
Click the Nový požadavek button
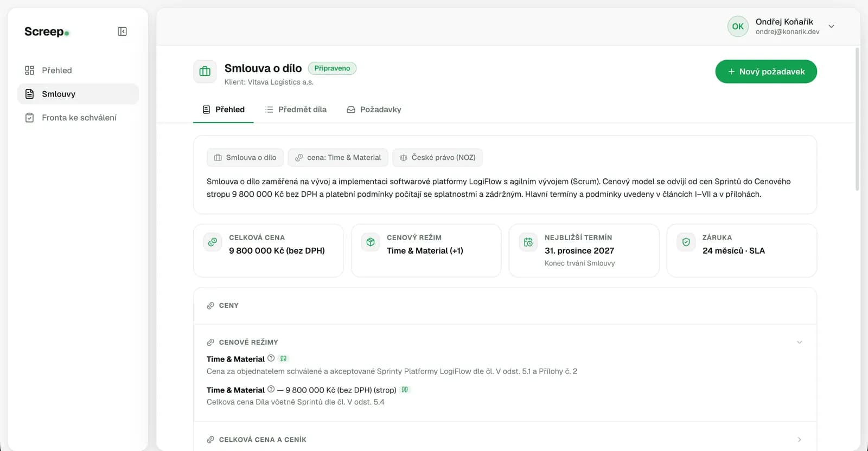tap(766, 72)
